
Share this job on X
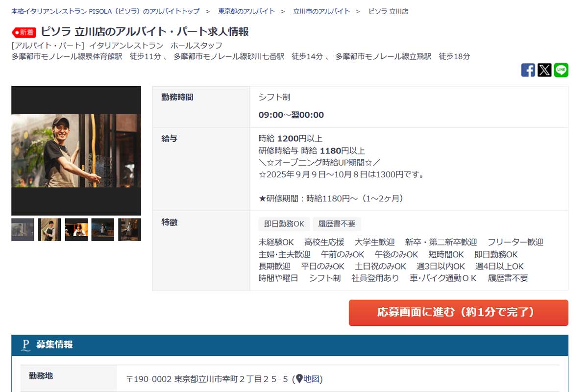[x=544, y=70]
